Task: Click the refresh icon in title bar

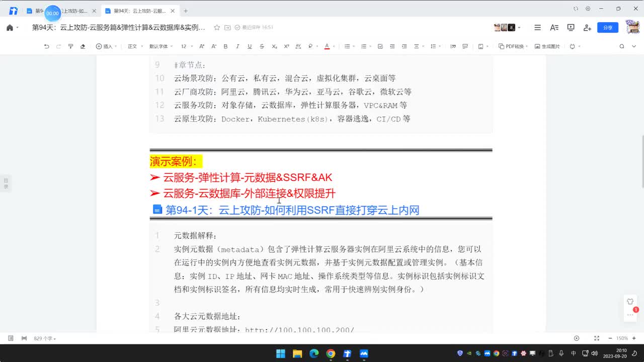Action: 576,9
